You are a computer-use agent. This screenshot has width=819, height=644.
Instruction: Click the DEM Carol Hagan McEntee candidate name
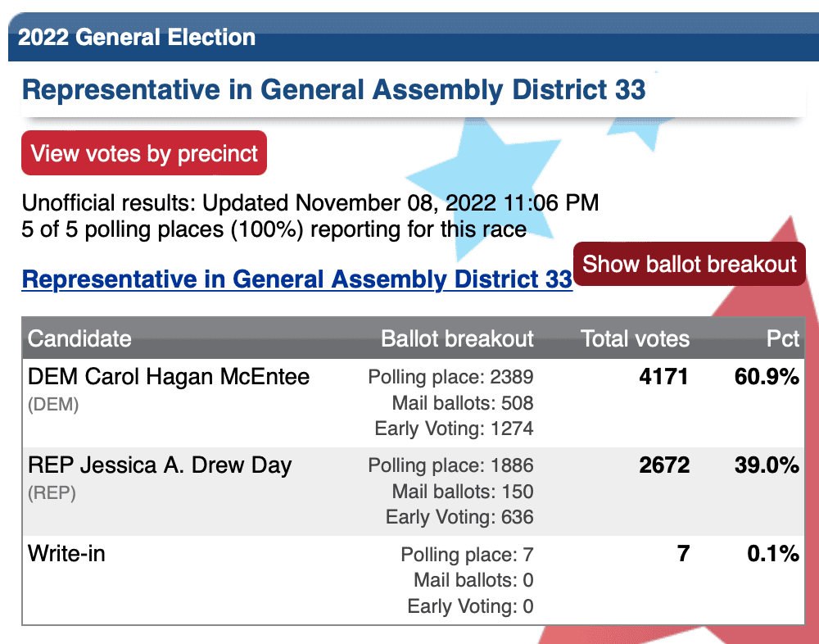169,377
